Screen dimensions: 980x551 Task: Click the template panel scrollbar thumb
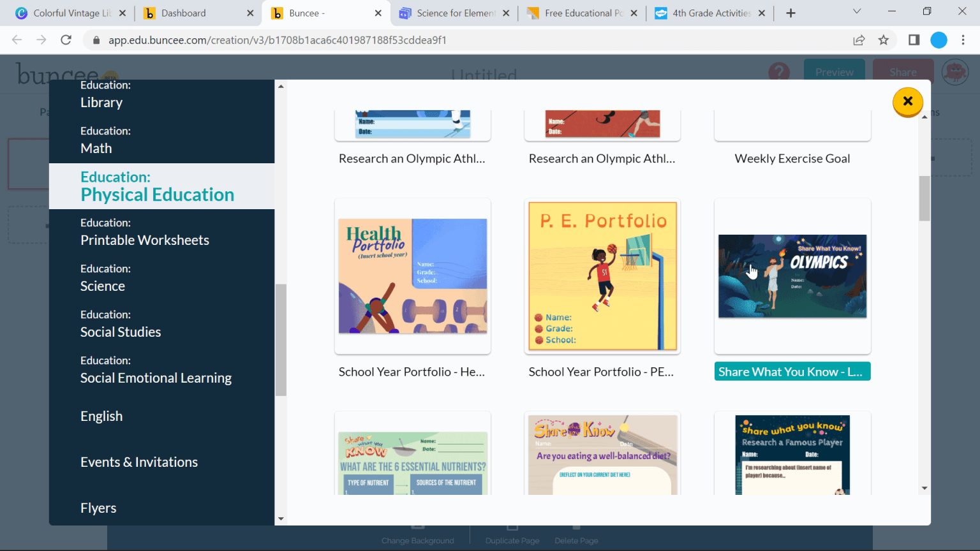(924, 198)
